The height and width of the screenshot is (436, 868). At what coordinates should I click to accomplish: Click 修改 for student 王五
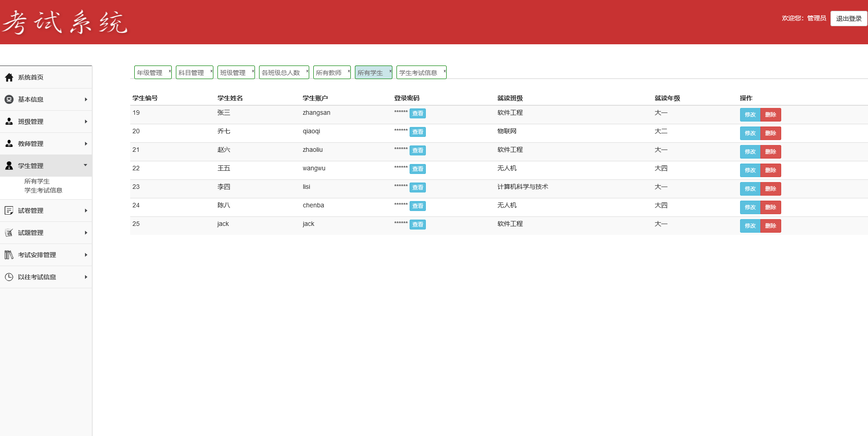tap(750, 170)
